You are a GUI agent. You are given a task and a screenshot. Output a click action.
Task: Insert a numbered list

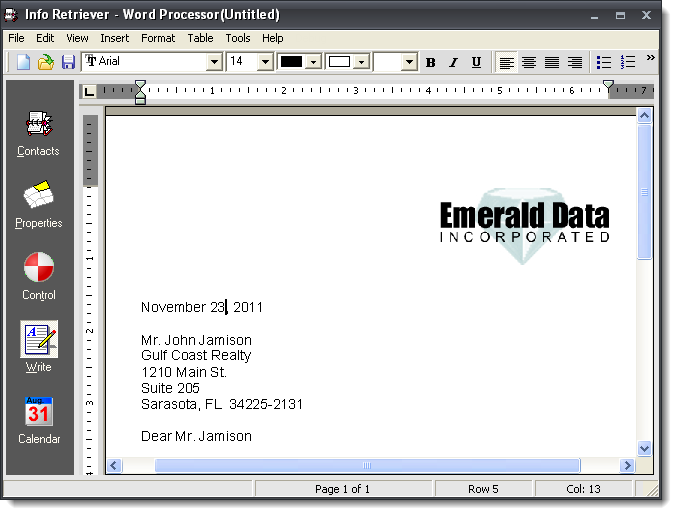click(x=628, y=62)
